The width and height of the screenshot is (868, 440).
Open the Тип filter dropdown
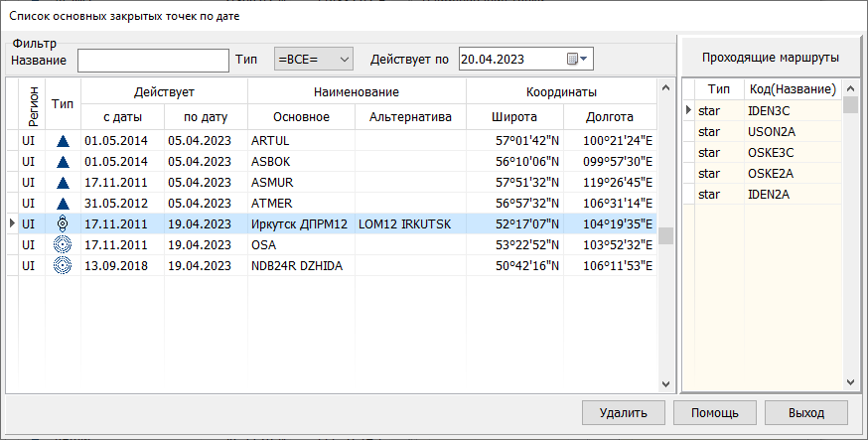click(x=313, y=60)
